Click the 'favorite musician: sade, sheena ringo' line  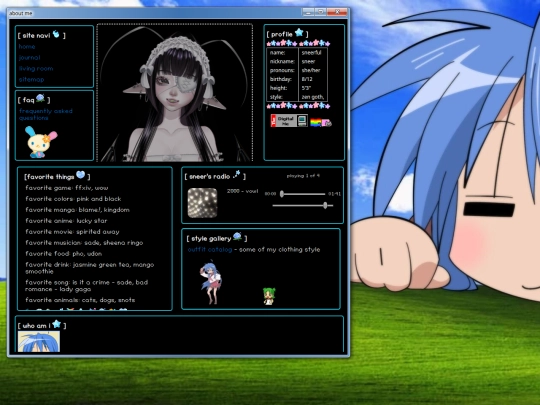tap(84, 243)
